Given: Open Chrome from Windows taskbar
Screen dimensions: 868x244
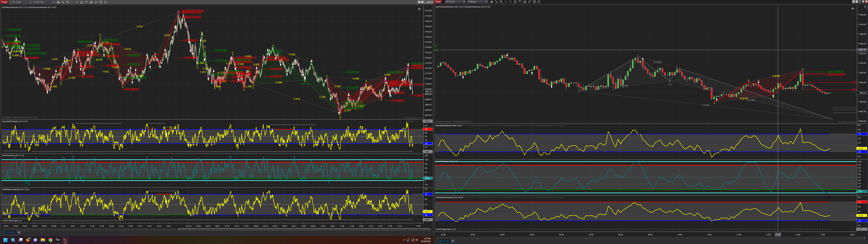Looking at the screenshot, I should click(x=50, y=240).
